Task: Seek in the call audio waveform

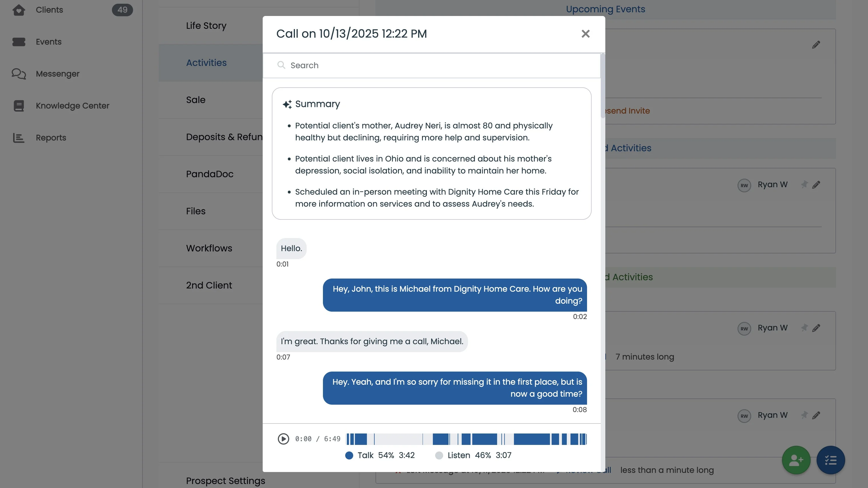Action: coord(467,439)
